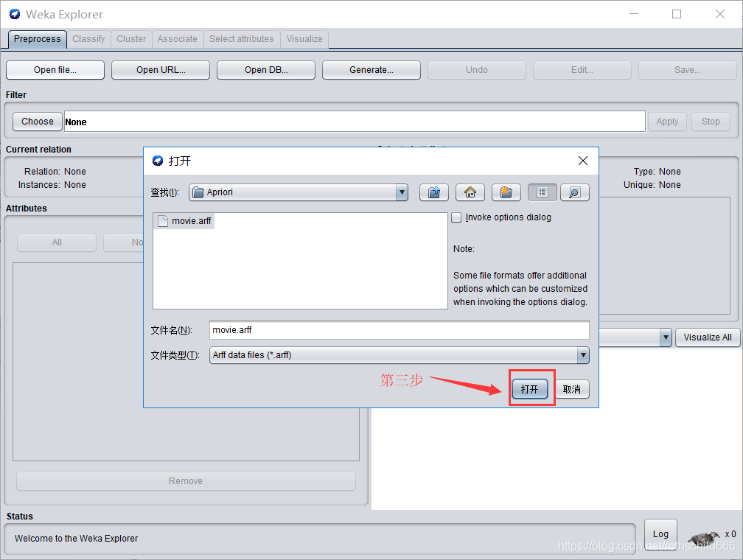Expand the Apriori folder lookup dropdown
The height and width of the screenshot is (560, 743).
tap(402, 192)
